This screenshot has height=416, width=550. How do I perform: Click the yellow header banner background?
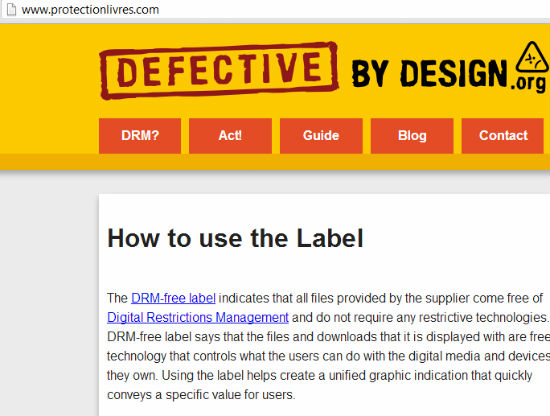coord(49,88)
